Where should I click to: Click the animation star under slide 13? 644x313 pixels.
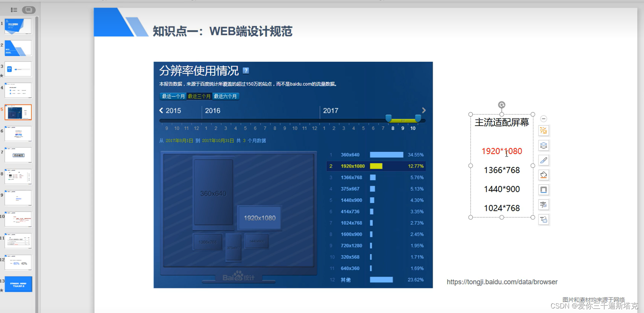coord(2,290)
